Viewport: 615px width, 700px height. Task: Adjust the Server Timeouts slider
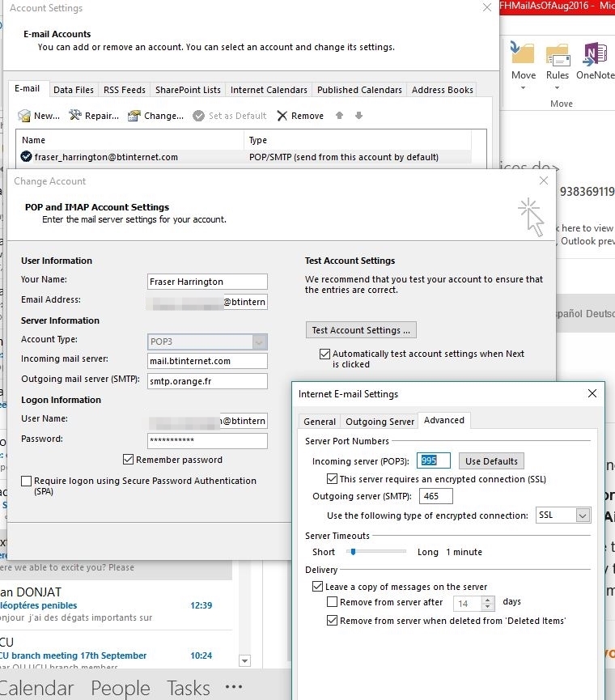pyautogui.click(x=353, y=552)
